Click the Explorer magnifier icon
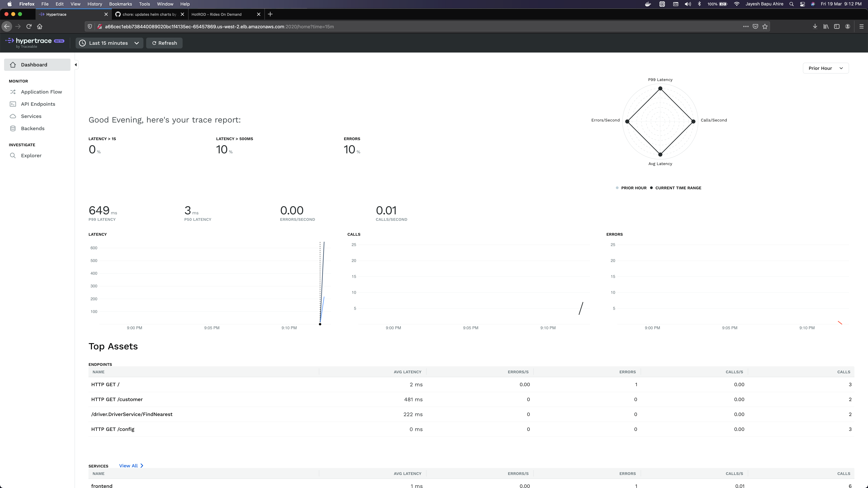Screen dimensions: 868x488 pyautogui.click(x=13, y=156)
